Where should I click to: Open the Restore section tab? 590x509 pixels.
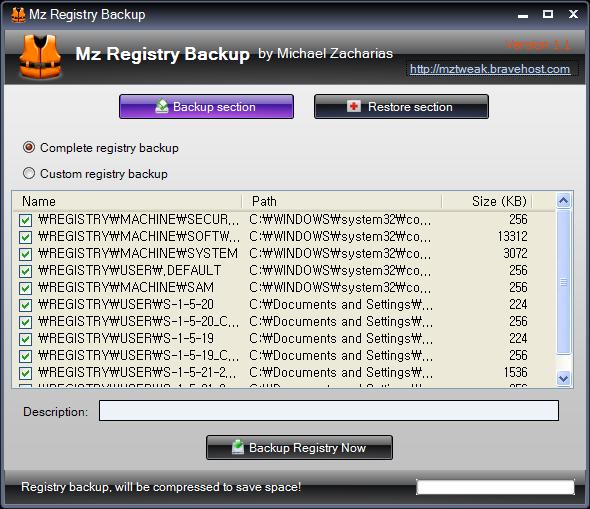pos(401,107)
